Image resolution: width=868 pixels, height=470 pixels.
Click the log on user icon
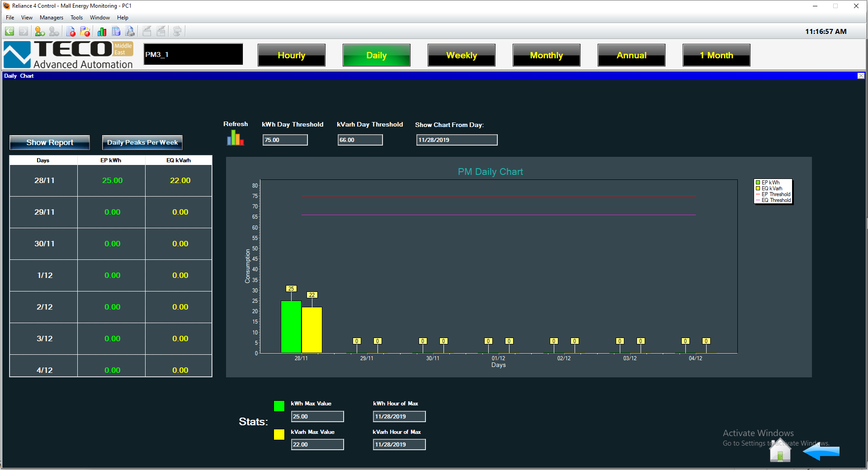(x=40, y=31)
